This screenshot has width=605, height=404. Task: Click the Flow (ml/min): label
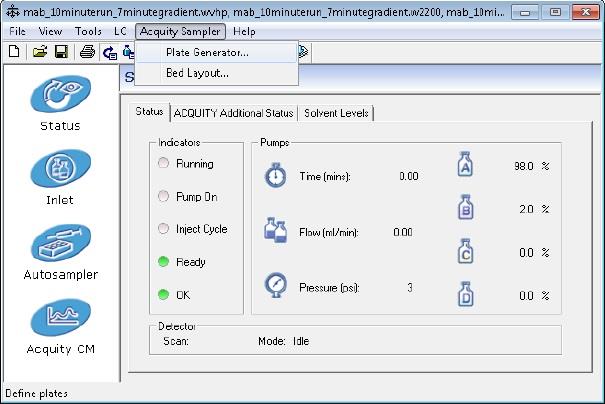329,232
